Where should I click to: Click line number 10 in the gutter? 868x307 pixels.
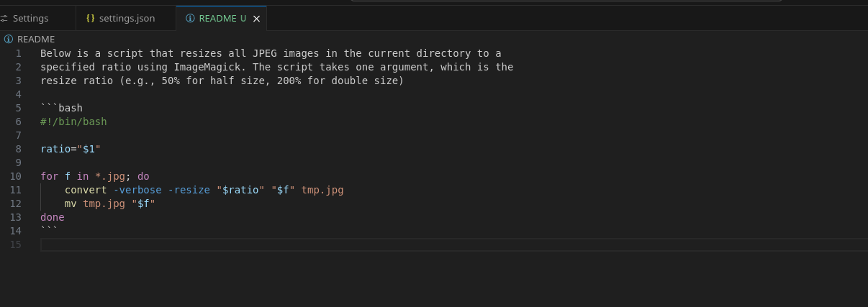pos(16,176)
